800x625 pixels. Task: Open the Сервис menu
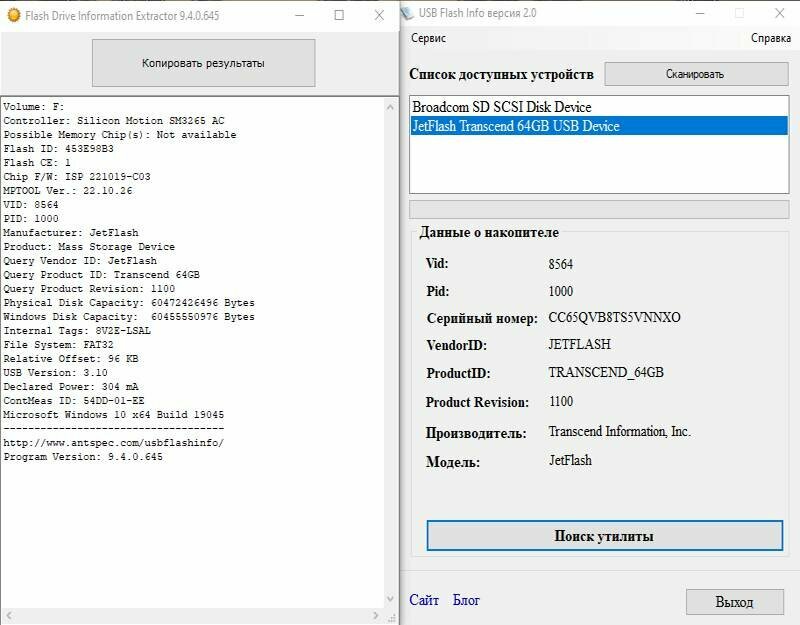(428, 38)
